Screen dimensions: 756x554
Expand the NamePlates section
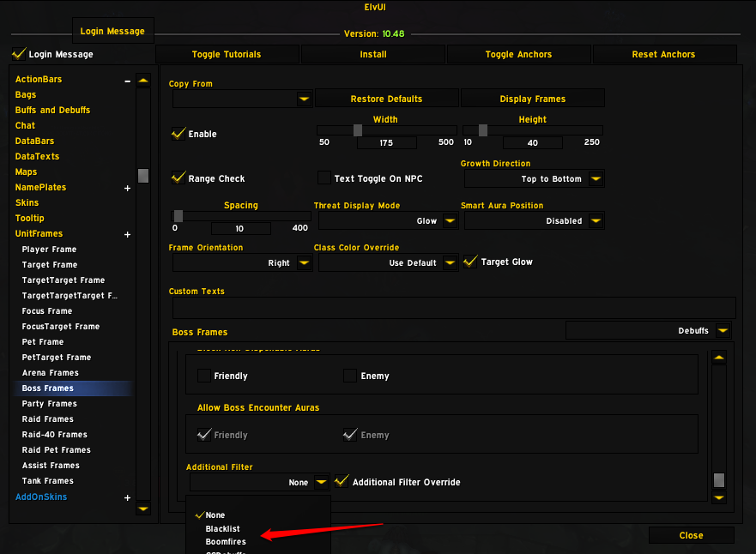click(x=127, y=189)
